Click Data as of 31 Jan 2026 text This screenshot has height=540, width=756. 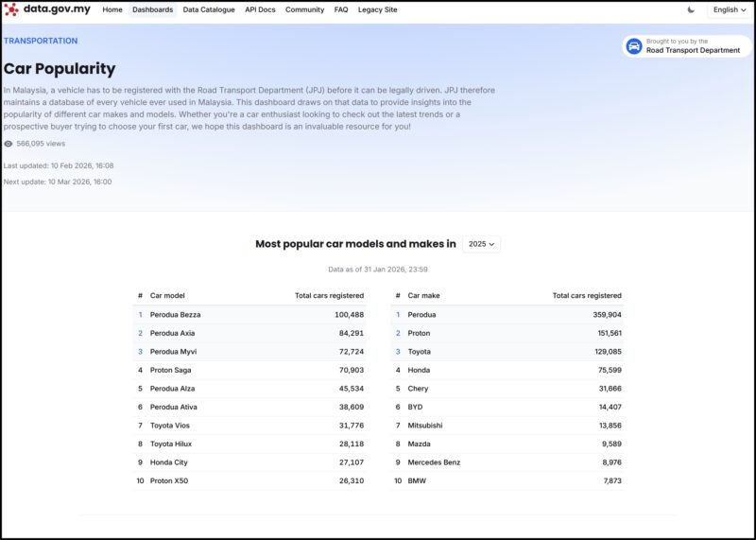coord(377,270)
